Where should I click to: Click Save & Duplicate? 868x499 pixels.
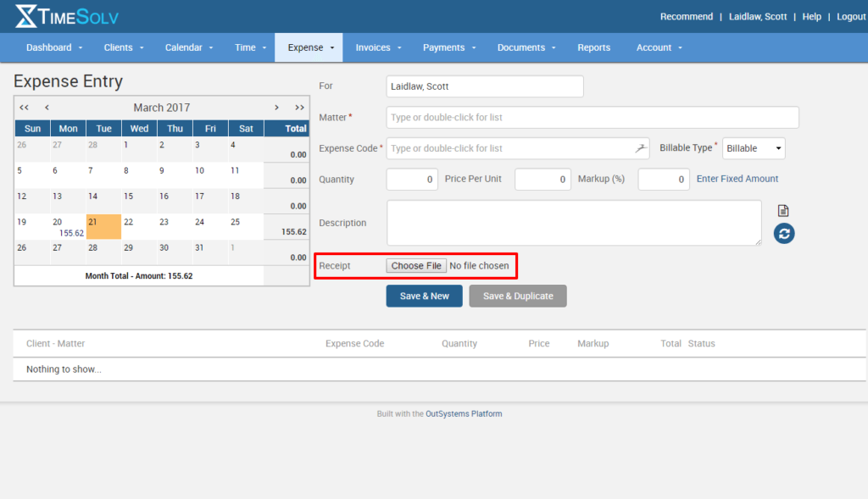point(517,296)
